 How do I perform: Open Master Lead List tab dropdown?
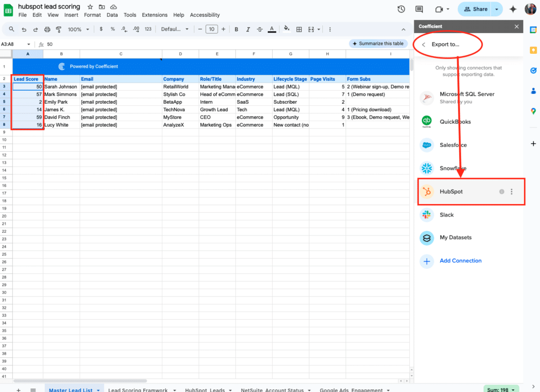(x=98, y=390)
